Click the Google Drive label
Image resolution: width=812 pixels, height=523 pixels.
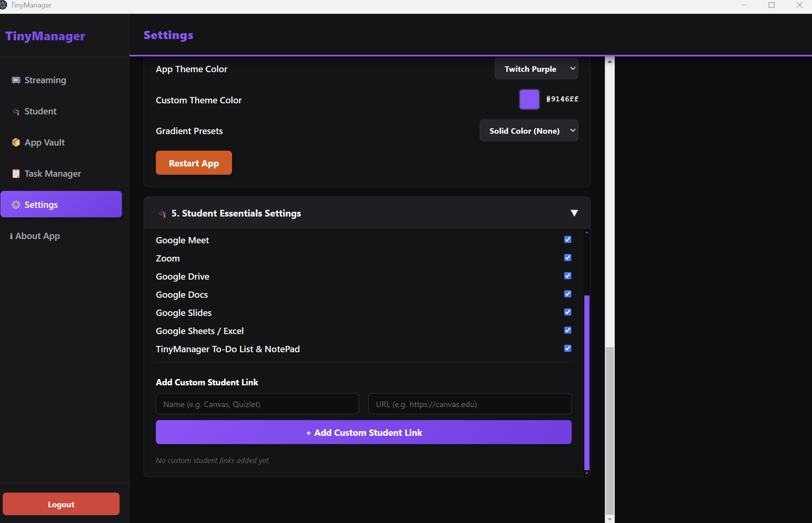182,276
